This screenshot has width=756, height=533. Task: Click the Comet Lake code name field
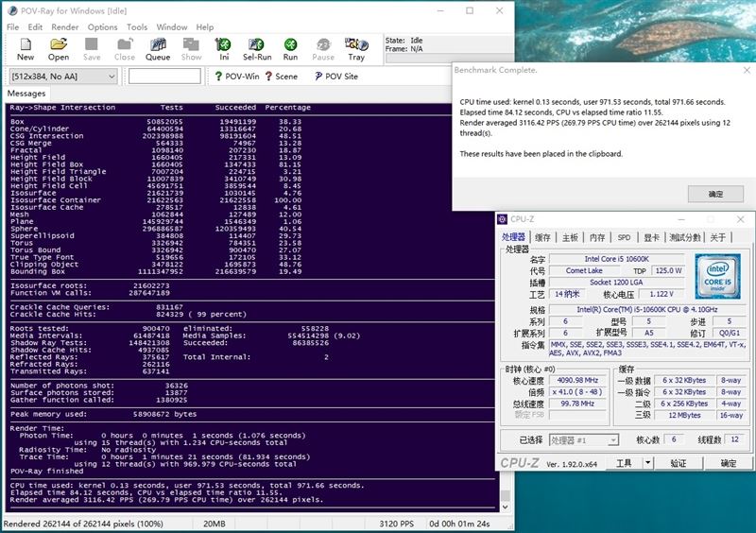click(584, 270)
